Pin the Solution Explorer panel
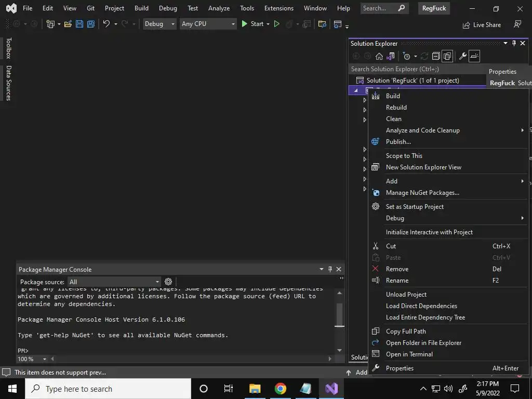This screenshot has width=532, height=399. click(514, 43)
